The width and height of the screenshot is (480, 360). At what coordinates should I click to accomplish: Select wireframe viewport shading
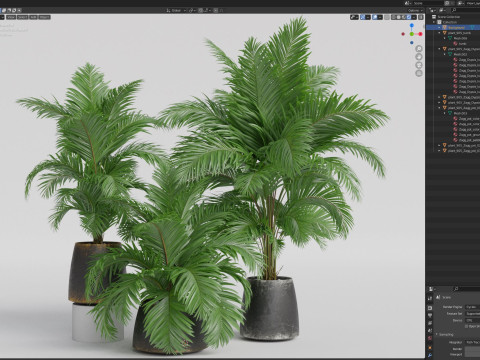tap(394, 17)
